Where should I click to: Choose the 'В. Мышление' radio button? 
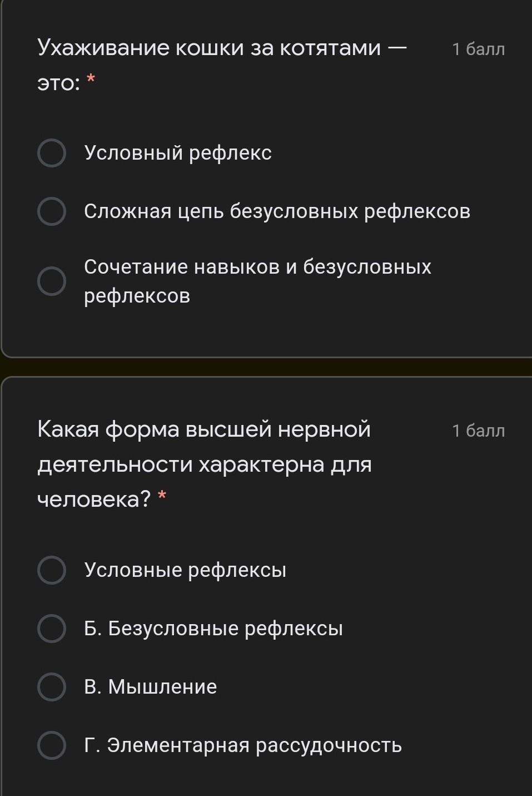(x=52, y=687)
